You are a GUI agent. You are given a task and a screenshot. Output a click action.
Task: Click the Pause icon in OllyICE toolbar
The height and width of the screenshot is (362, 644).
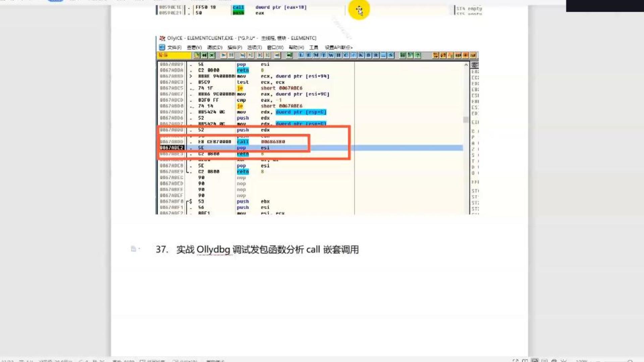click(x=231, y=55)
